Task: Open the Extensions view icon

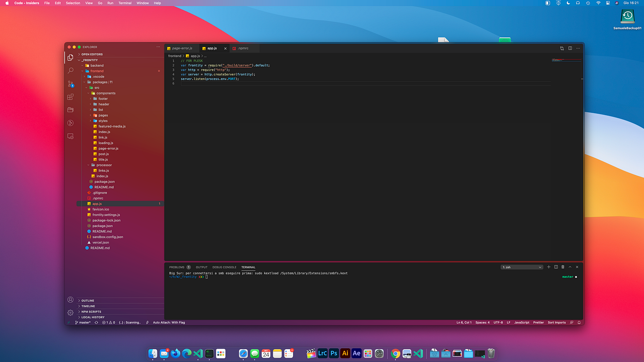Action: click(x=70, y=97)
